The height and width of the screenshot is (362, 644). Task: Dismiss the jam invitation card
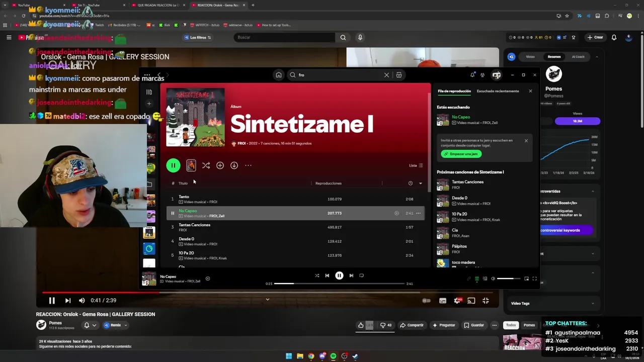point(526,141)
